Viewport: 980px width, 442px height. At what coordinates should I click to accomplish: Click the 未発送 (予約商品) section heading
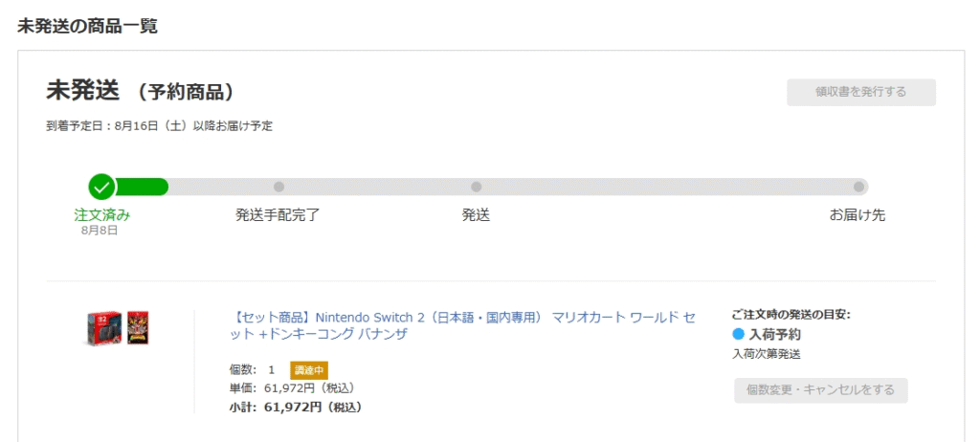coord(140,92)
